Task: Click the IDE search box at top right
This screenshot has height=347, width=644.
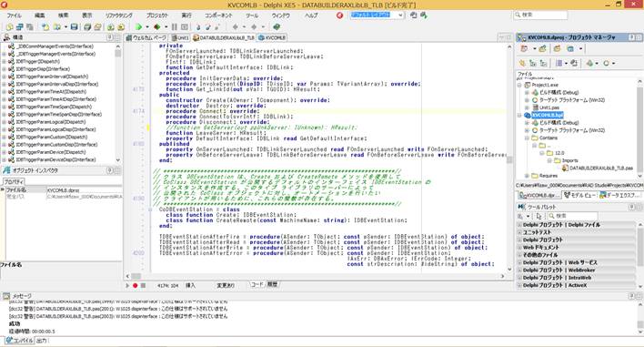Action: coord(540,15)
